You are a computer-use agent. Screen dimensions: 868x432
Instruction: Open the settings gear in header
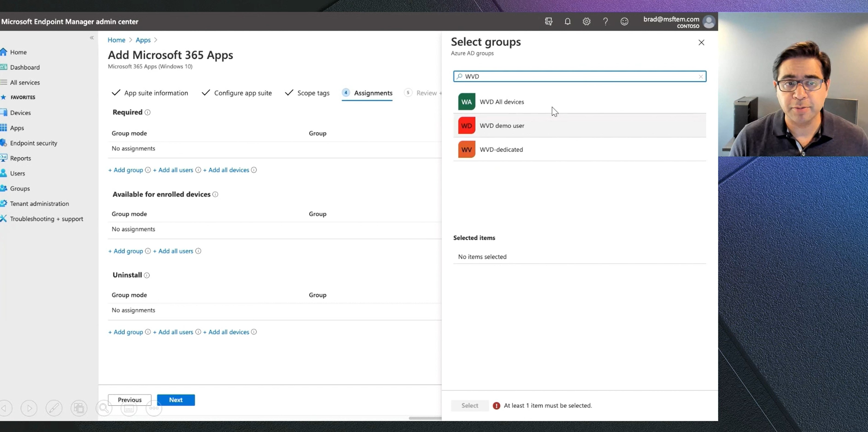click(586, 21)
